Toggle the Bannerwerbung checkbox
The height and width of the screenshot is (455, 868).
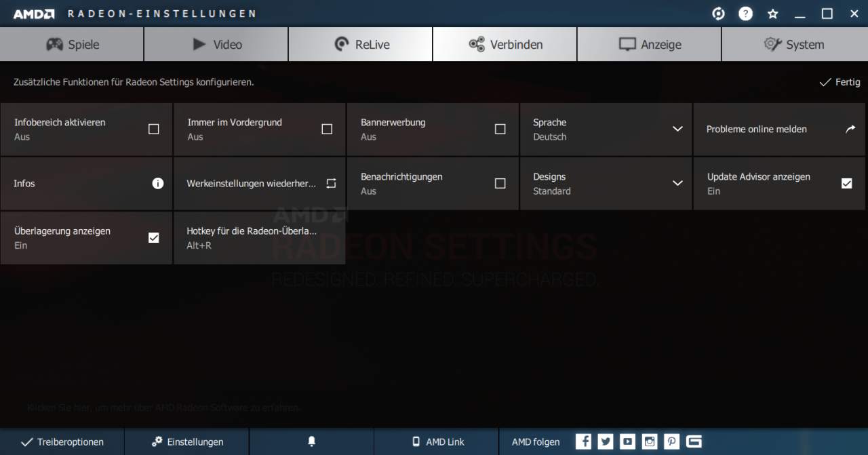point(500,129)
